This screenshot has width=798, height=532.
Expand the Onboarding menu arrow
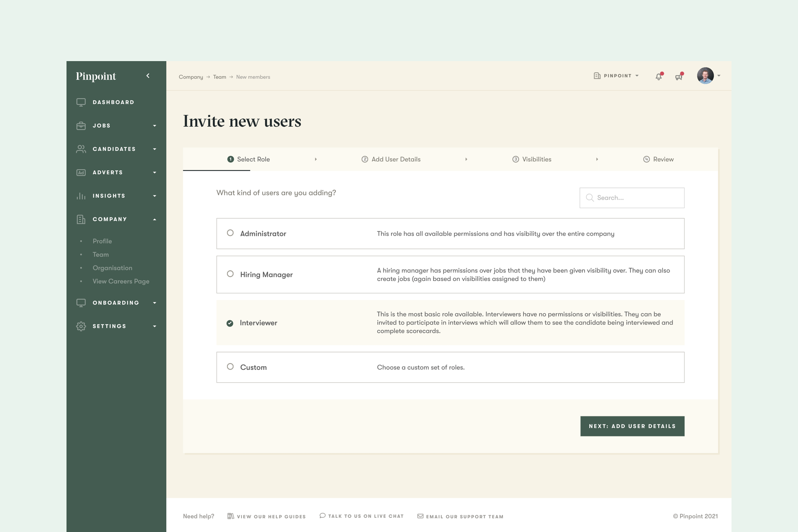(155, 303)
